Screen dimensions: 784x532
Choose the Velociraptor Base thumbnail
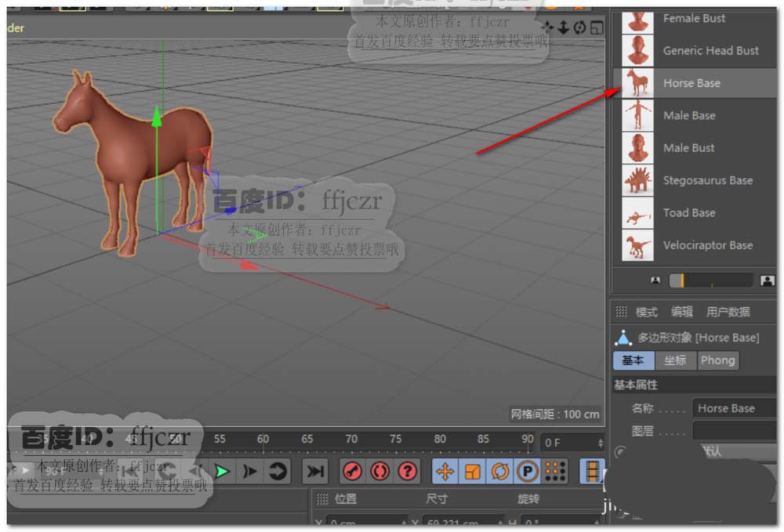pyautogui.click(x=637, y=245)
